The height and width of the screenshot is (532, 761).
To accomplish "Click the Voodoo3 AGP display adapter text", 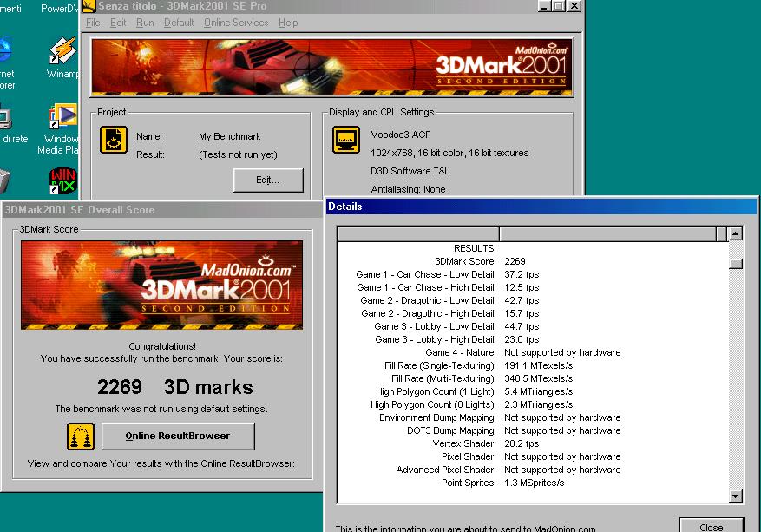I will [401, 135].
